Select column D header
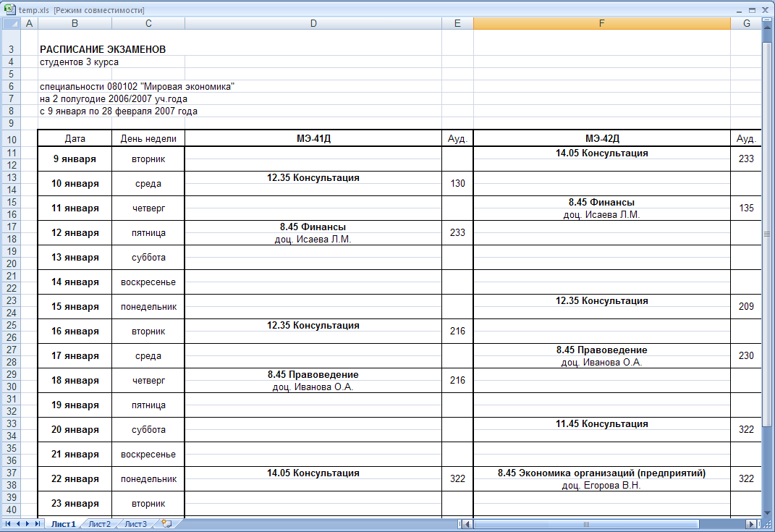 coord(313,23)
